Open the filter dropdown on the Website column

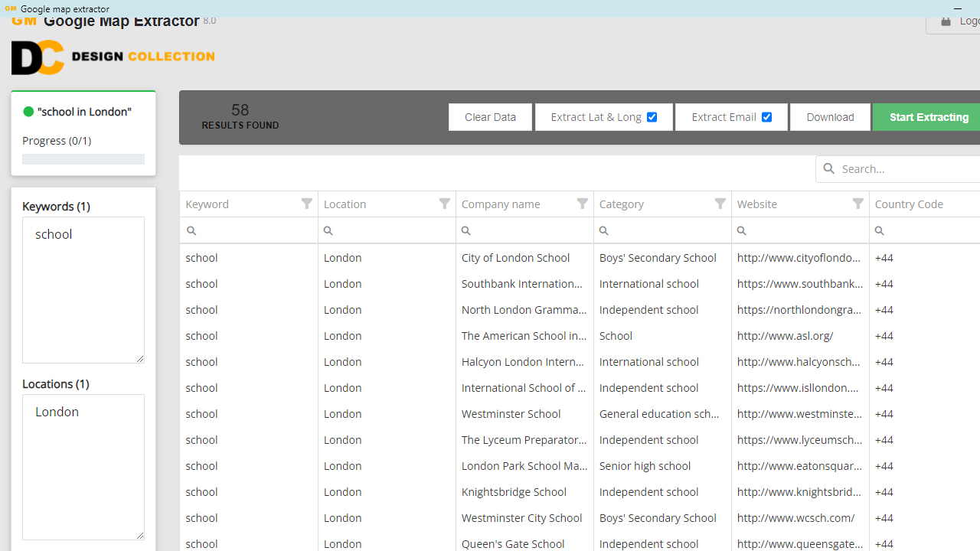(857, 204)
